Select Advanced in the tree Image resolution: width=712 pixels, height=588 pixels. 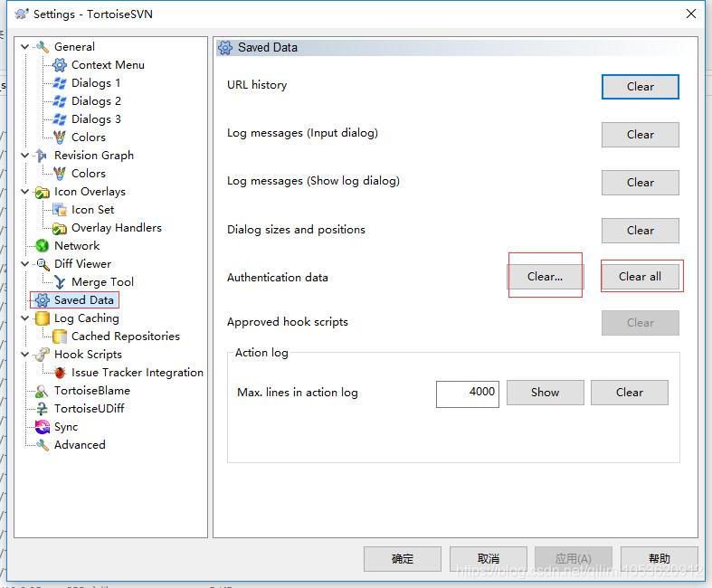pos(80,445)
